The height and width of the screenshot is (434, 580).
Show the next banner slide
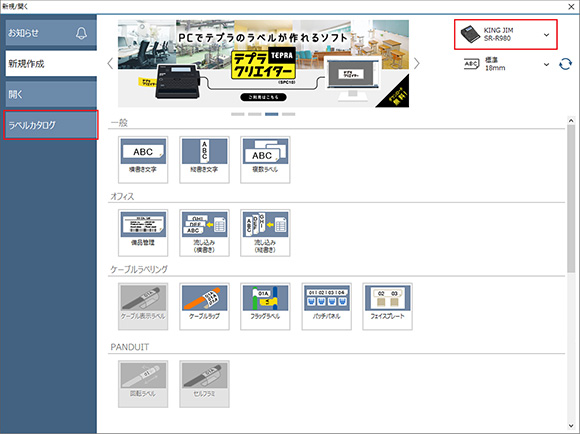point(417,64)
